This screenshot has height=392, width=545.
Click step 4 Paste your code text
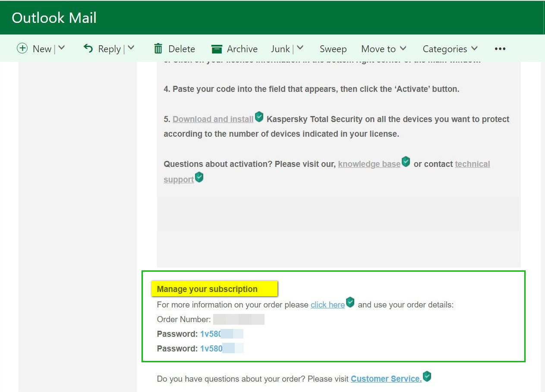pyautogui.click(x=312, y=89)
